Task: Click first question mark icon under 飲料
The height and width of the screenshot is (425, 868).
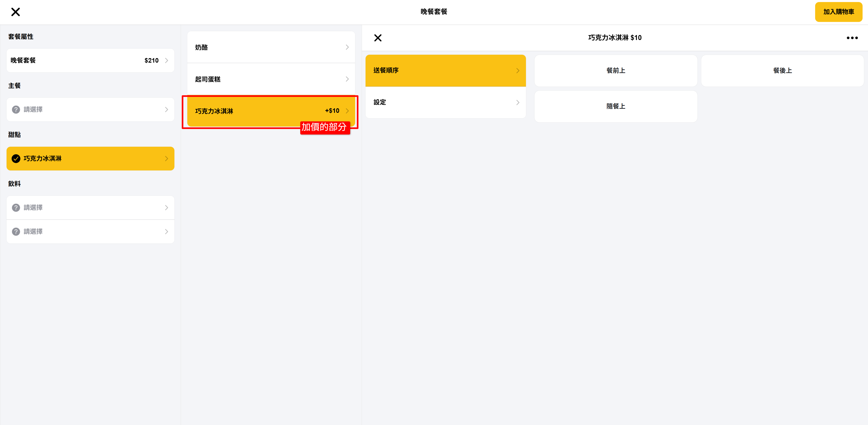Action: click(16, 208)
